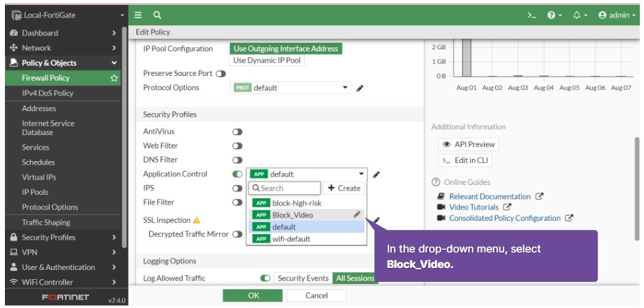Enable the DNS Filter toggle
Viewport: 644px width, 308px height.
tap(237, 160)
